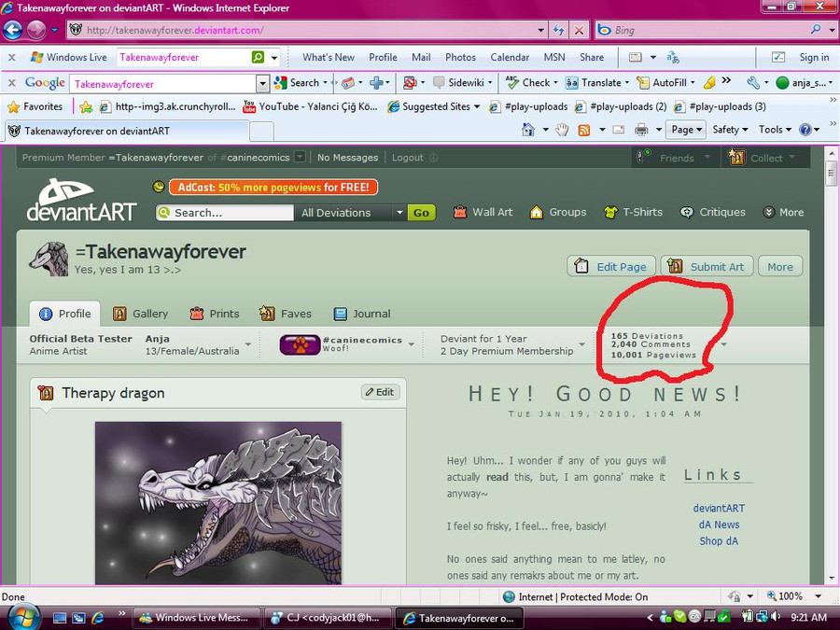The height and width of the screenshot is (630, 840).
Task: Switch to the Profile tab
Action: (x=64, y=314)
